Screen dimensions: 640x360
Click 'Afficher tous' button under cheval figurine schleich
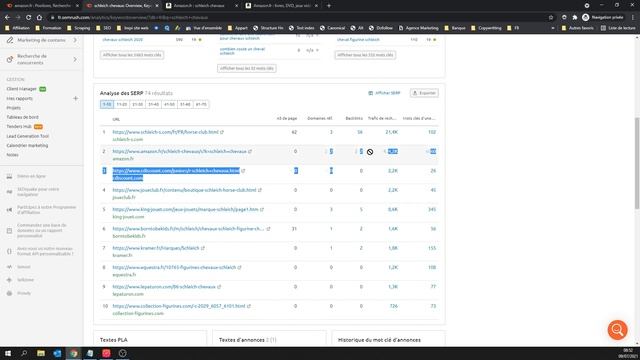point(365,55)
